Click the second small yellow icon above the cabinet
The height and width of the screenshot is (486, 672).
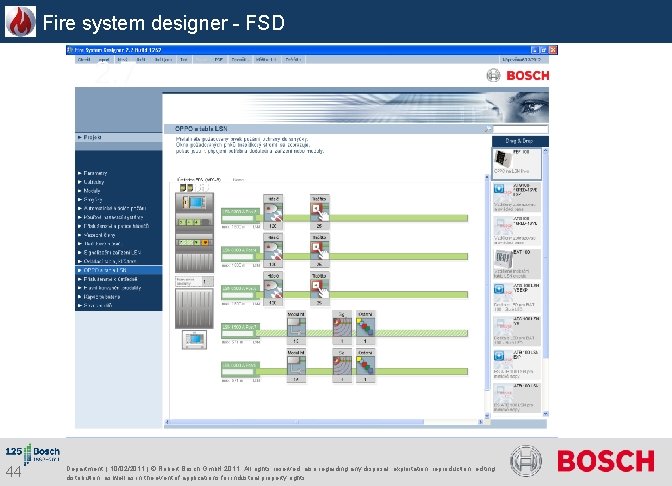click(x=190, y=188)
